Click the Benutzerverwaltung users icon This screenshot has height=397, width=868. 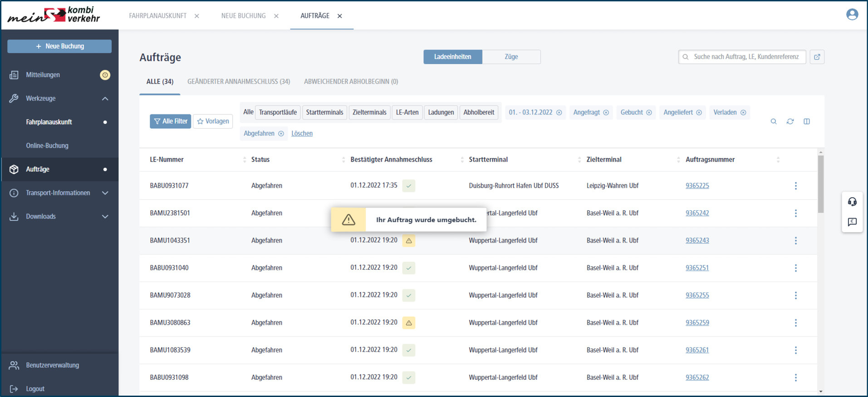pos(14,365)
